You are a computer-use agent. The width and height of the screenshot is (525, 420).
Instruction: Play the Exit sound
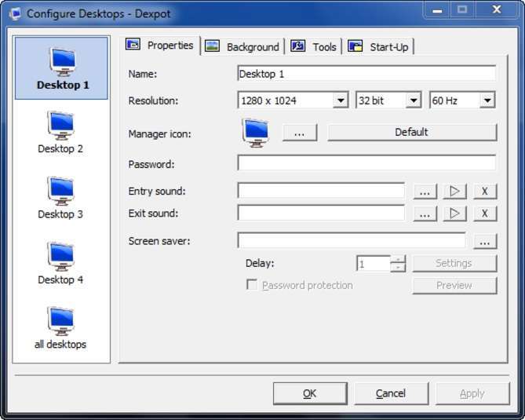tap(454, 214)
